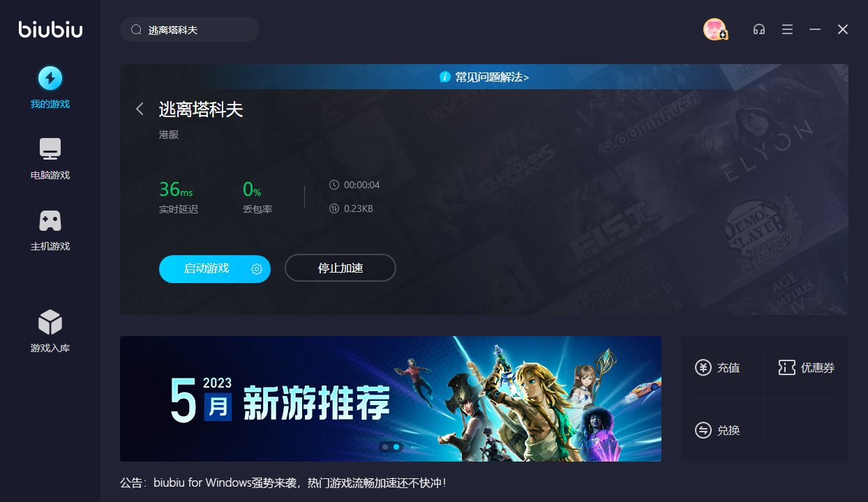This screenshot has width=868, height=502.
Task: Click the 0.23KB traffic value
Action: tap(359, 208)
